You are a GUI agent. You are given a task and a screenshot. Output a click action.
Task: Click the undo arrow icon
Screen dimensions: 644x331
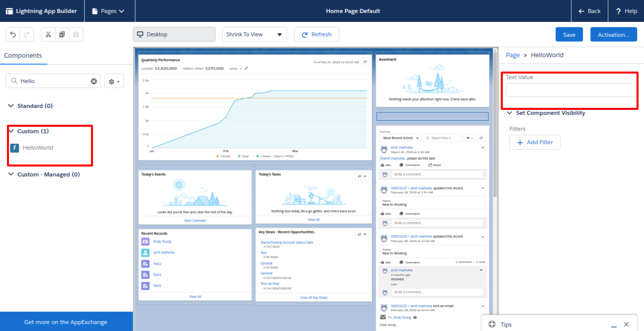[x=13, y=34]
